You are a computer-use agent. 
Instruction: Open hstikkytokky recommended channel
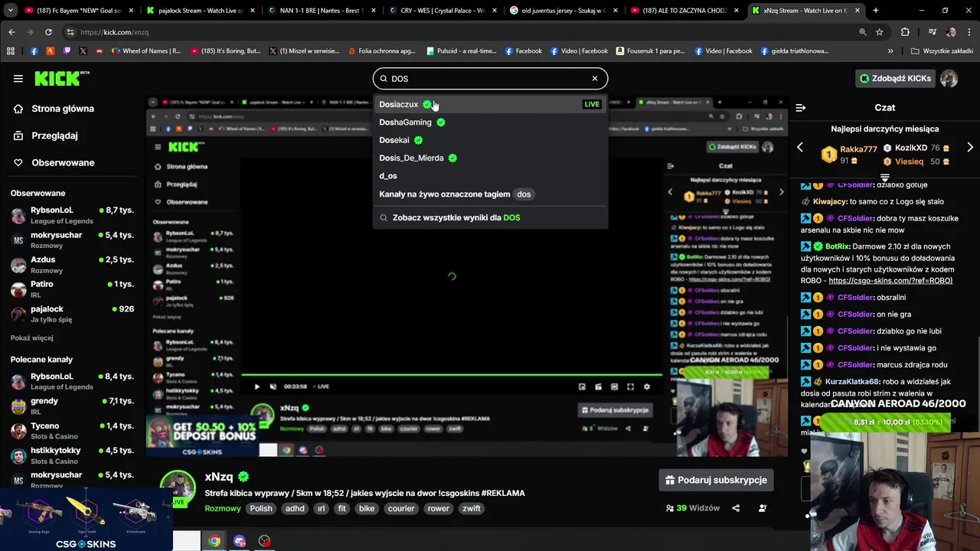(73, 455)
